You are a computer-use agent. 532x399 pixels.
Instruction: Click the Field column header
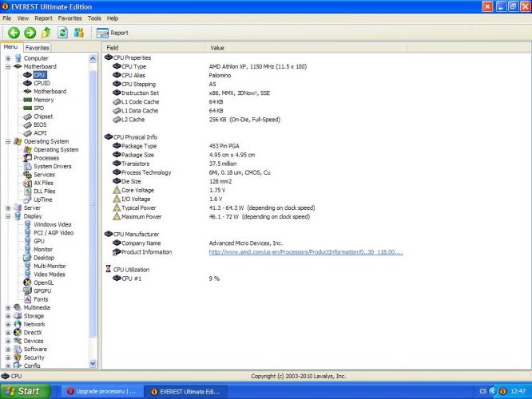point(154,48)
